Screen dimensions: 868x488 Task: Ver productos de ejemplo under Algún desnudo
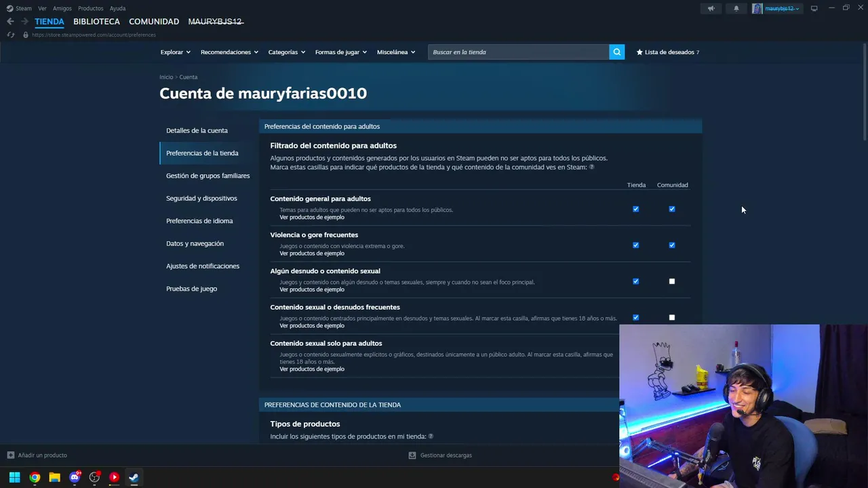click(312, 289)
